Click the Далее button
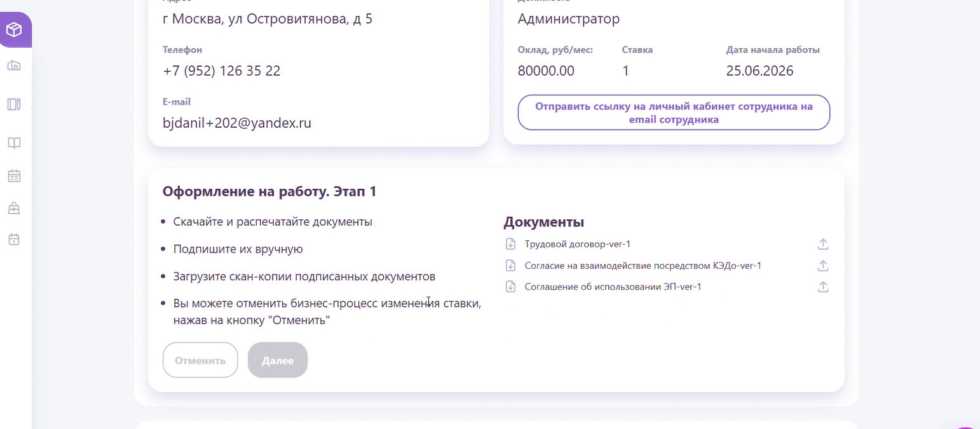980x429 pixels. 278,360
